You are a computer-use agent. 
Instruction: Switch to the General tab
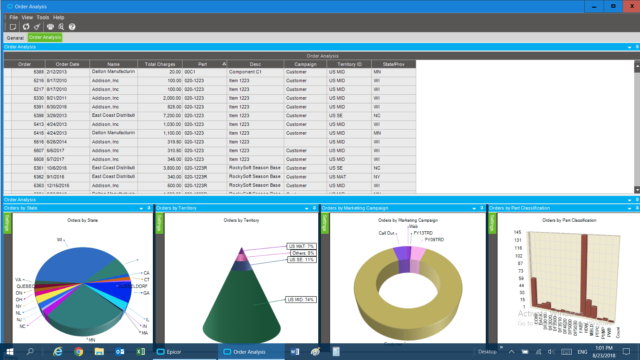15,38
